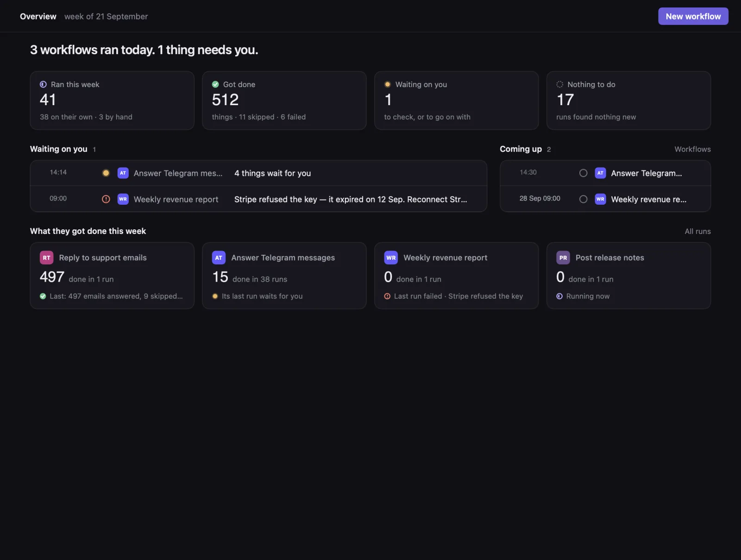Screen dimensions: 741x560
Task: Click the Ran this week clock icon
Action: pyautogui.click(x=43, y=84)
